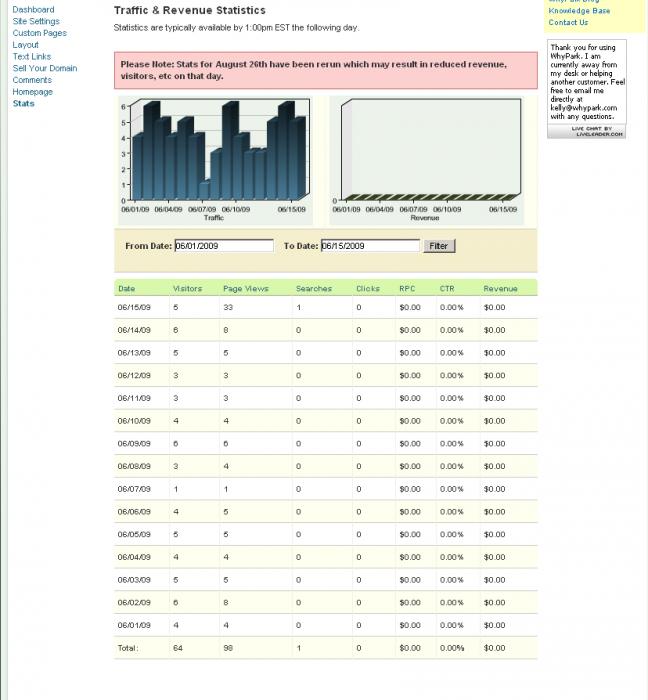Image resolution: width=648 pixels, height=700 pixels.
Task: Open the Dashboard link in sidebar
Action: coord(33,9)
